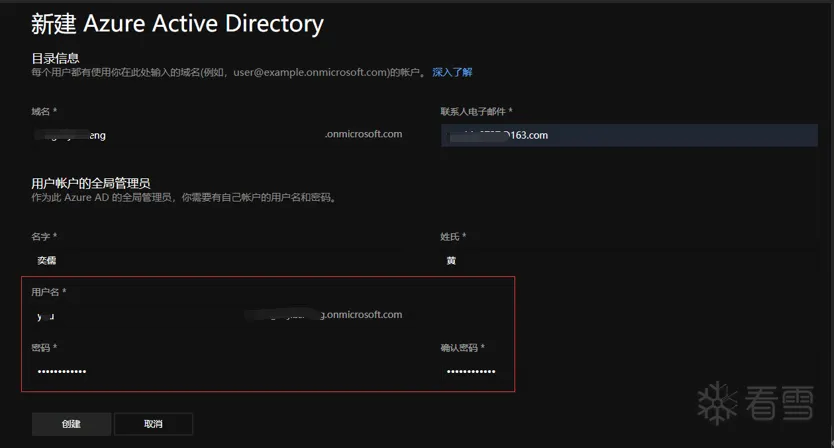Click the 新建 Azure Active Directory heading

pos(177,24)
